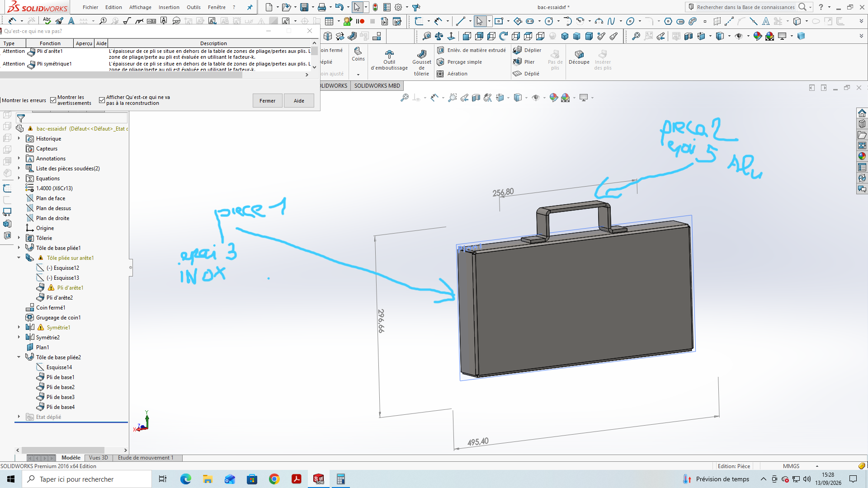
Task: Click the Aération tool
Action: (452, 74)
